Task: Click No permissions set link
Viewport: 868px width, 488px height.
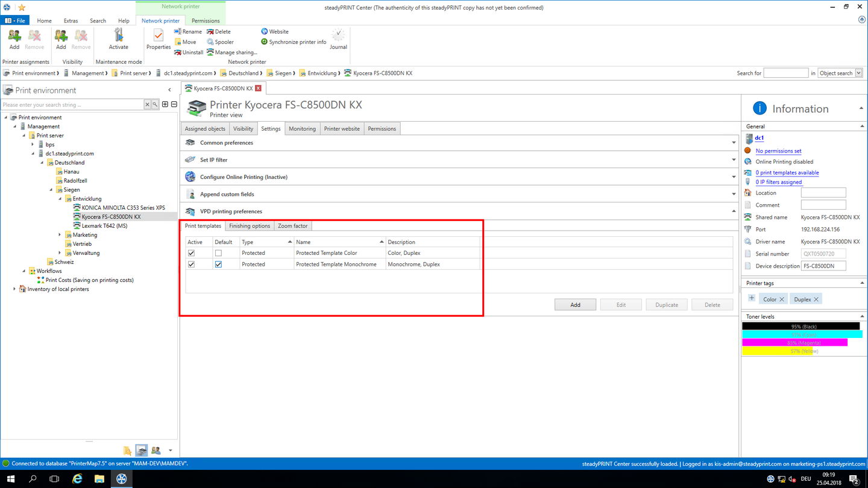Action: point(778,151)
